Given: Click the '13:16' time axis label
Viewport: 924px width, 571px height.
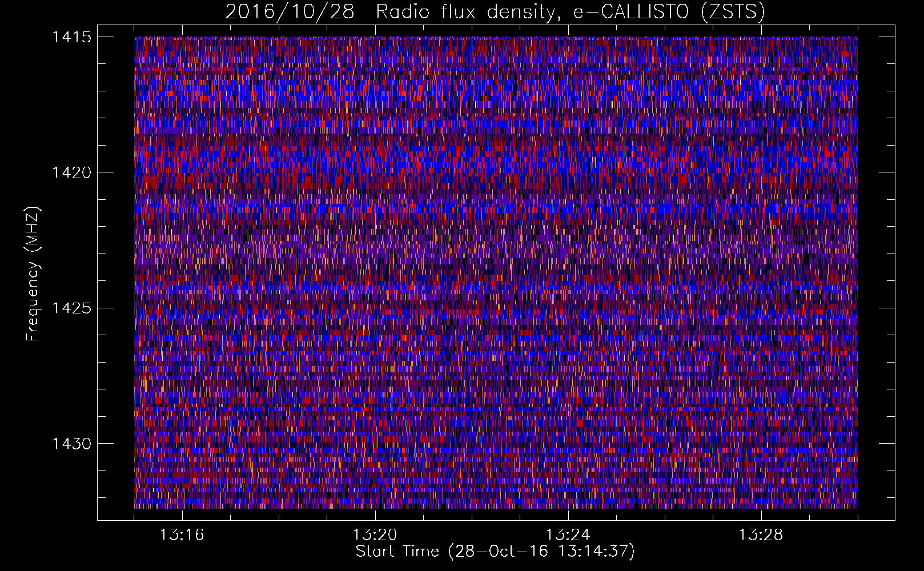Looking at the screenshot, I should point(182,535).
